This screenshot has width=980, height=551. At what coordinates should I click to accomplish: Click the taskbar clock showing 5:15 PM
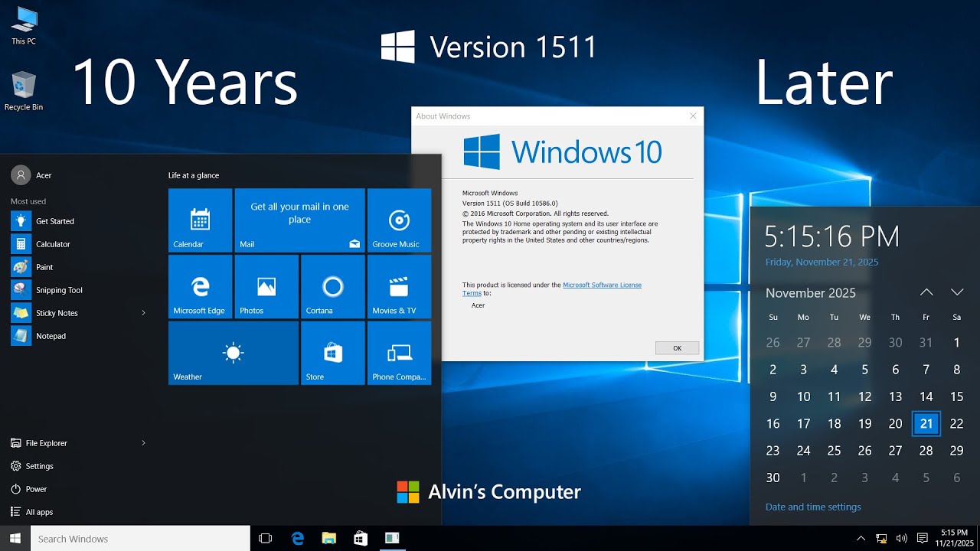click(x=954, y=538)
